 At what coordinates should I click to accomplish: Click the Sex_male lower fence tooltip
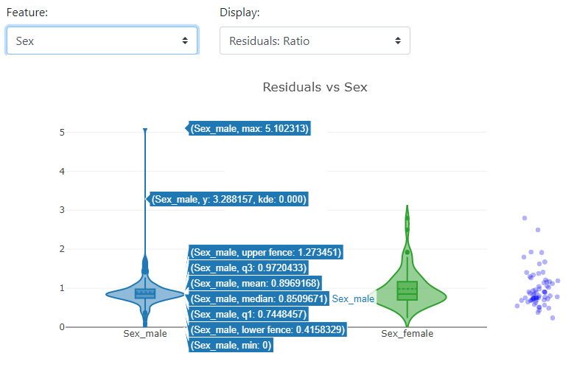tap(267, 329)
